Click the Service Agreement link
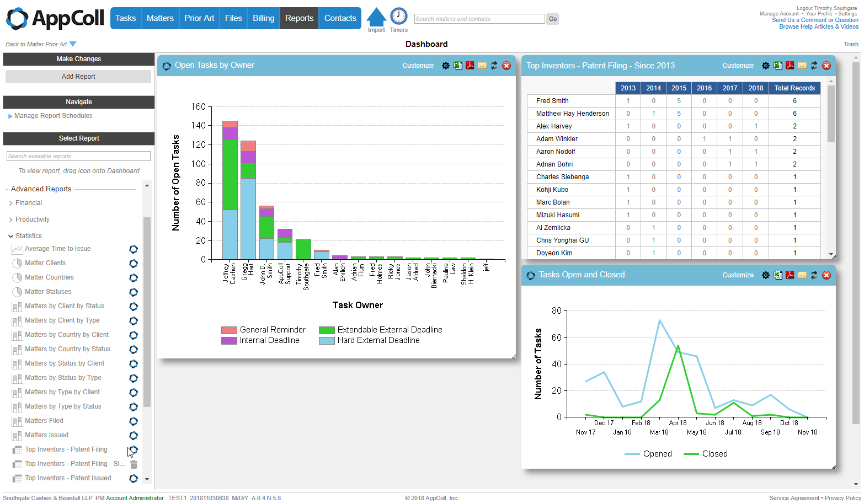The height and width of the screenshot is (504, 864). [x=794, y=498]
